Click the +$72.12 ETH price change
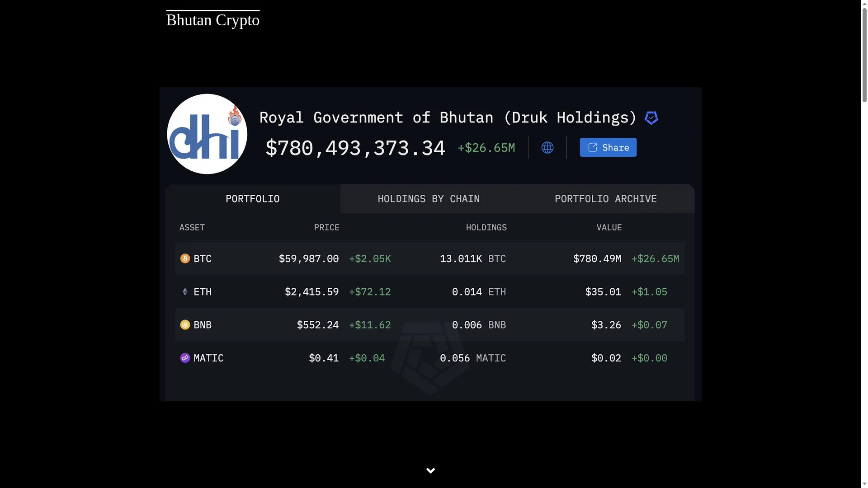 pyautogui.click(x=370, y=291)
